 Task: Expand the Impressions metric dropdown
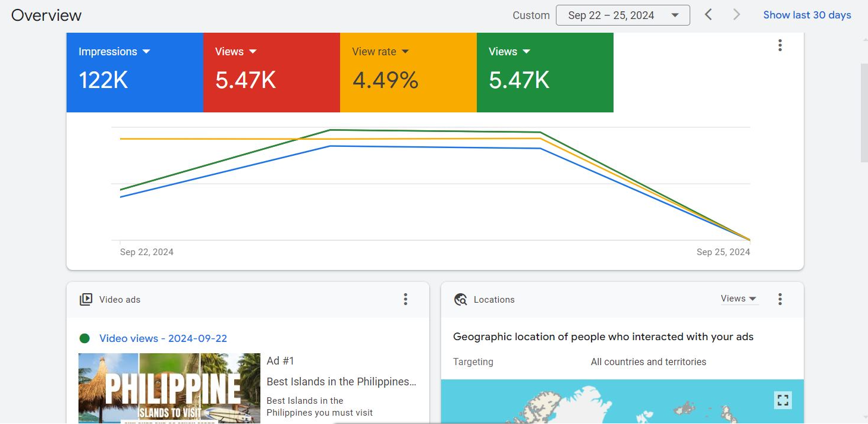[146, 52]
